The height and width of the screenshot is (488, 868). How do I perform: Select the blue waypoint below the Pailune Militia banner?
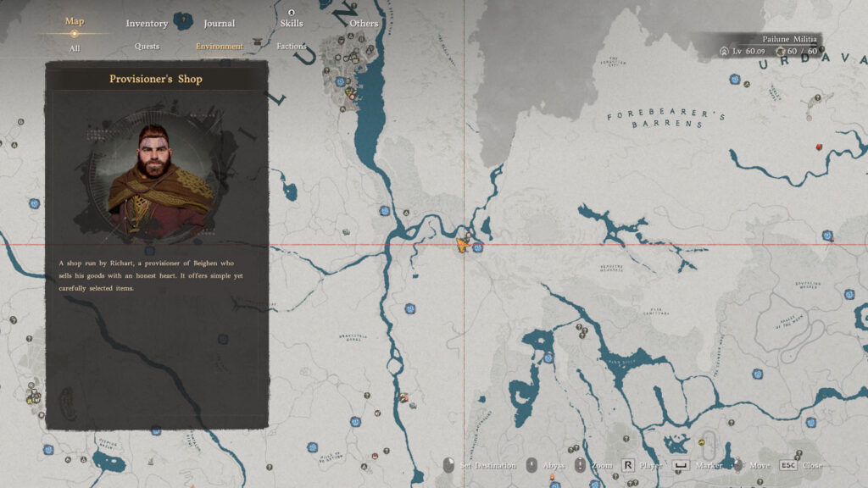point(735,79)
